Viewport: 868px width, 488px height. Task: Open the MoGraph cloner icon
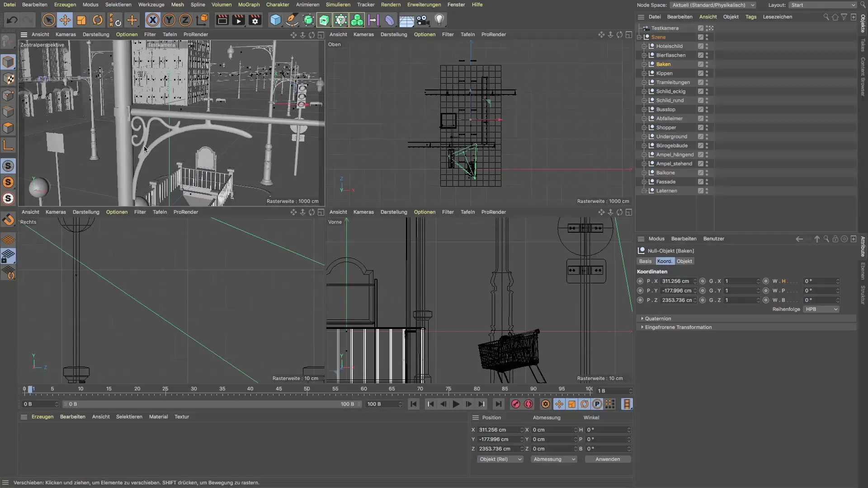357,20
